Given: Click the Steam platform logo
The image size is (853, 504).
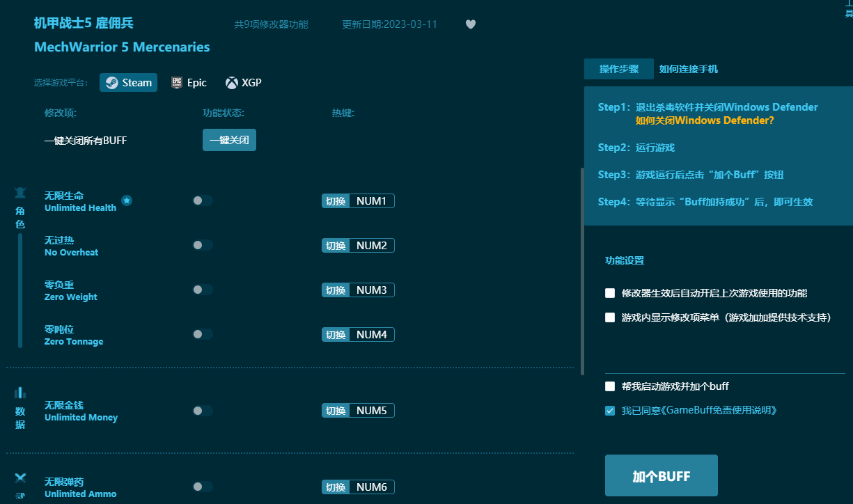Looking at the screenshot, I should coord(111,83).
